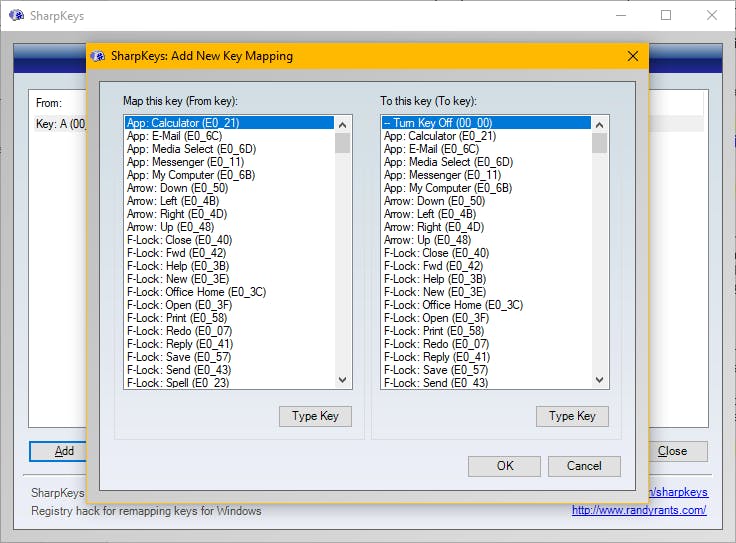Open the randyrants.com link
Screen dimensions: 736x543
pyautogui.click(x=639, y=510)
